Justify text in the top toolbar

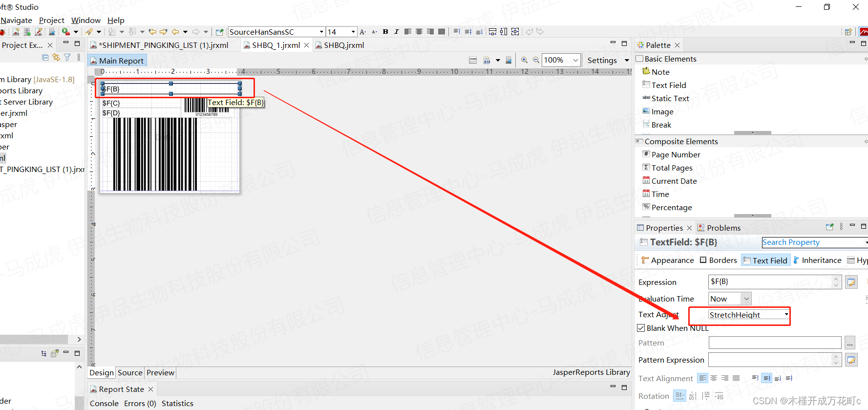click(x=442, y=32)
